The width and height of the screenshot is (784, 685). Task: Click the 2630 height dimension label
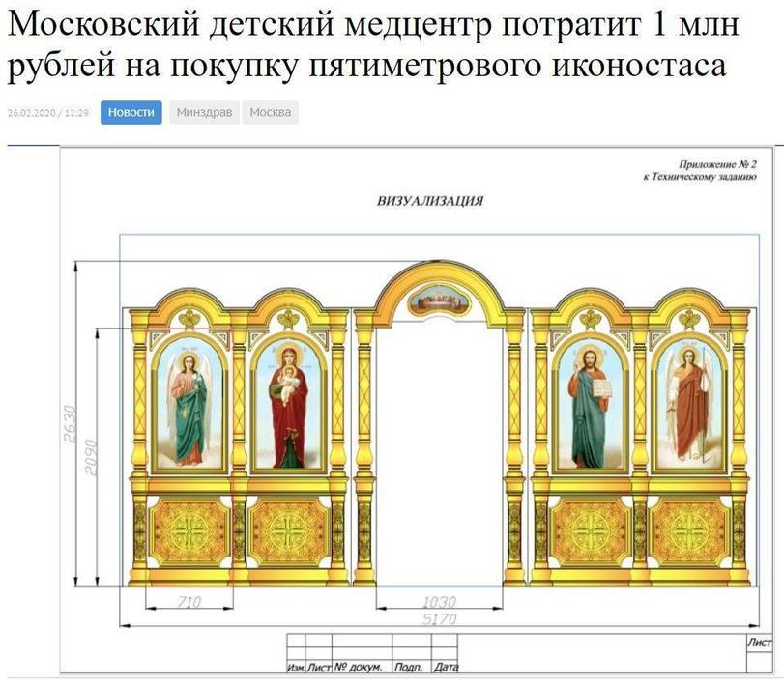tap(71, 424)
